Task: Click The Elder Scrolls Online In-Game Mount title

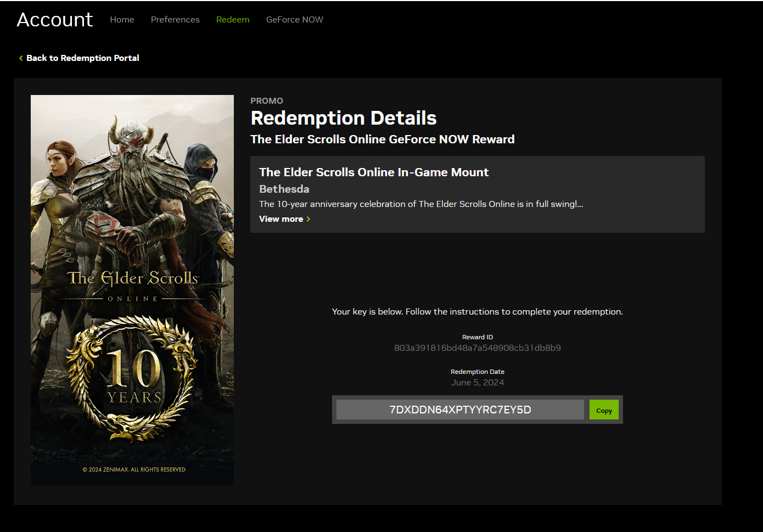Action: click(374, 172)
